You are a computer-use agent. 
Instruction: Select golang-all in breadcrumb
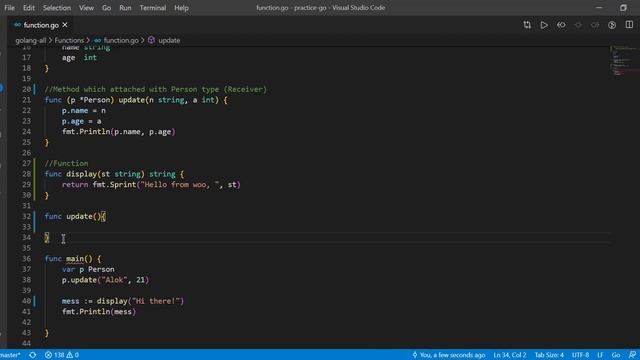(x=31, y=40)
